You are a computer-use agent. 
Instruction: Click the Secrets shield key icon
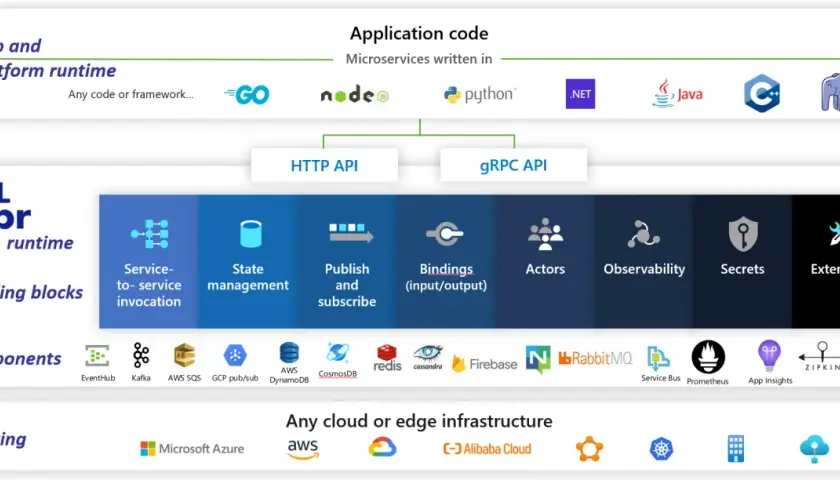(743, 234)
